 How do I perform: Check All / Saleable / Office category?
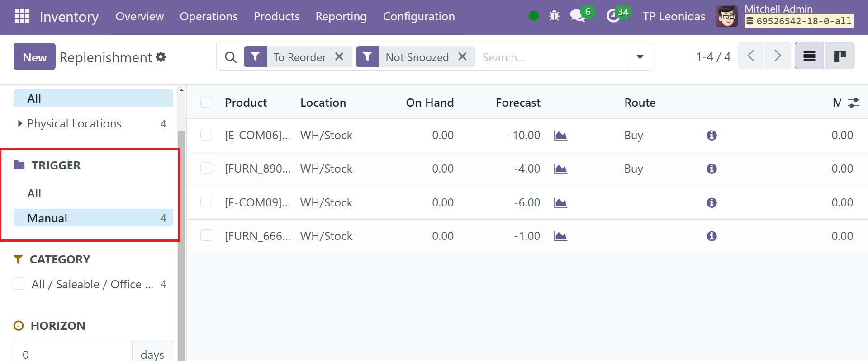click(19, 284)
